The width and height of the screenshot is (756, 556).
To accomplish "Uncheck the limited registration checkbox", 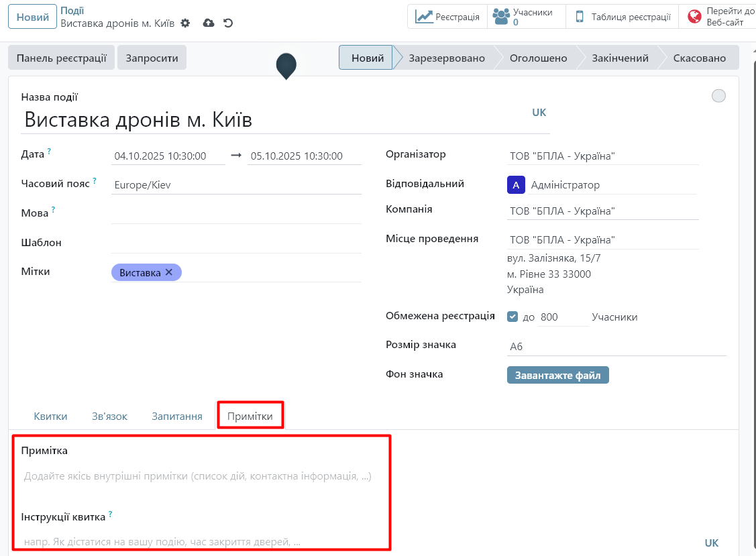I will coord(512,317).
